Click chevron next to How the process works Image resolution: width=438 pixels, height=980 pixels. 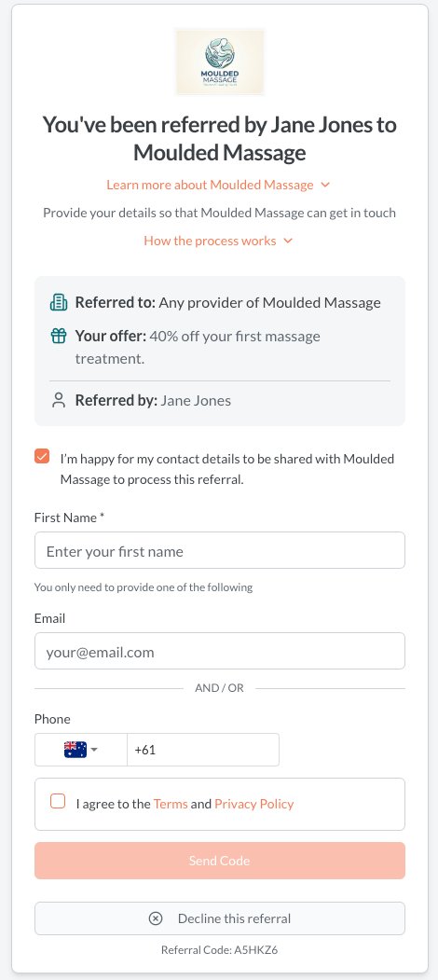(x=288, y=241)
